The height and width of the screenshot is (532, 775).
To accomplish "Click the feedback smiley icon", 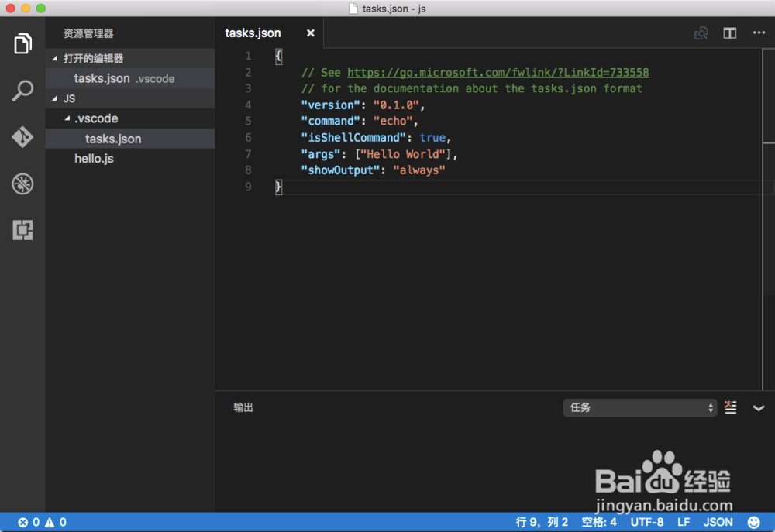I will 754,522.
